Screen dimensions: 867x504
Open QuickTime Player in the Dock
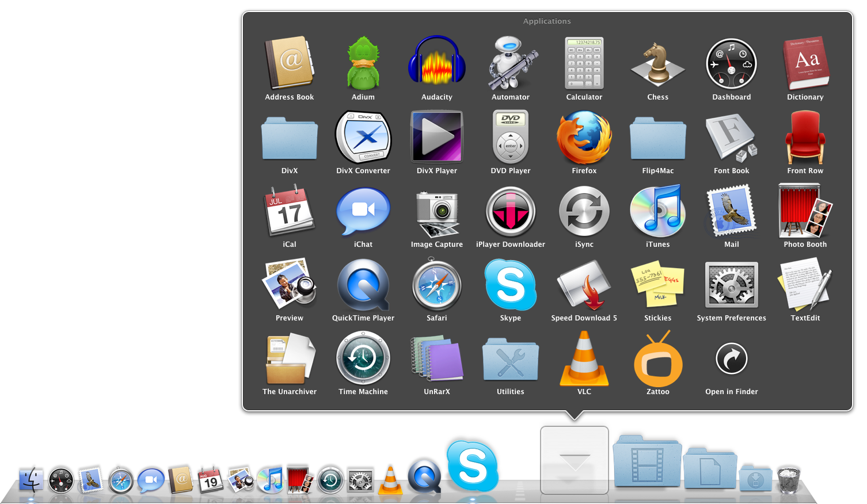(424, 477)
